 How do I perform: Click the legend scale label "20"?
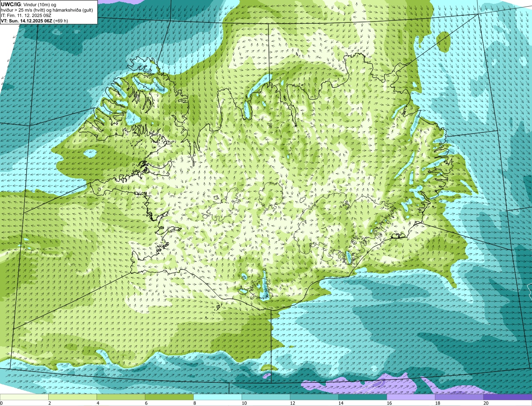coord(486,403)
